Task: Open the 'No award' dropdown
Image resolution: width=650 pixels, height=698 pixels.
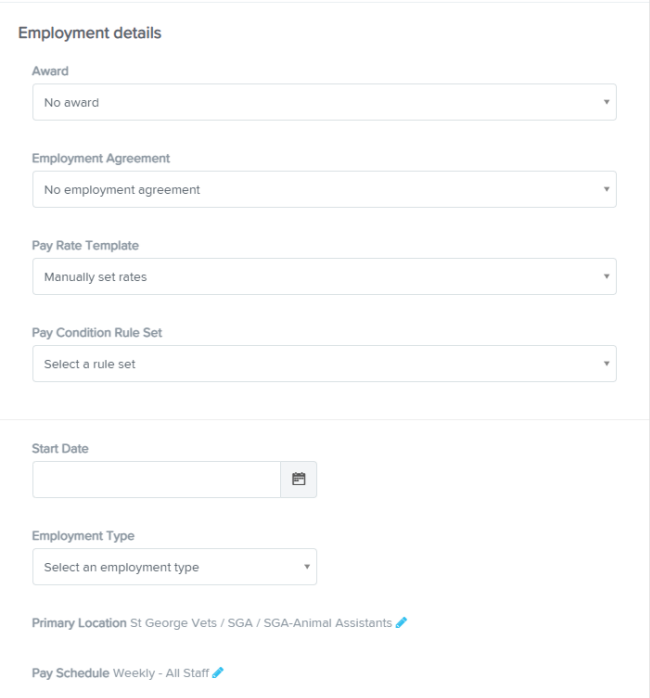Action: click(x=325, y=102)
